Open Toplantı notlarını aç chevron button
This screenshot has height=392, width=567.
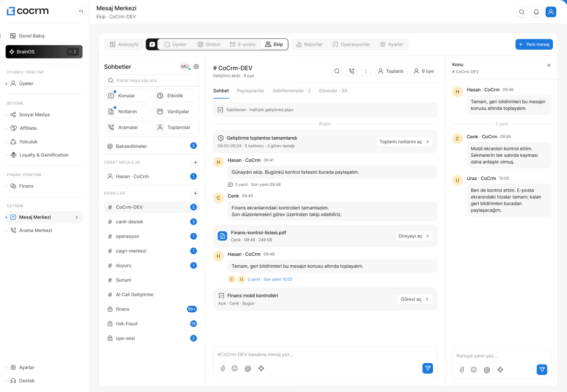tap(404, 141)
